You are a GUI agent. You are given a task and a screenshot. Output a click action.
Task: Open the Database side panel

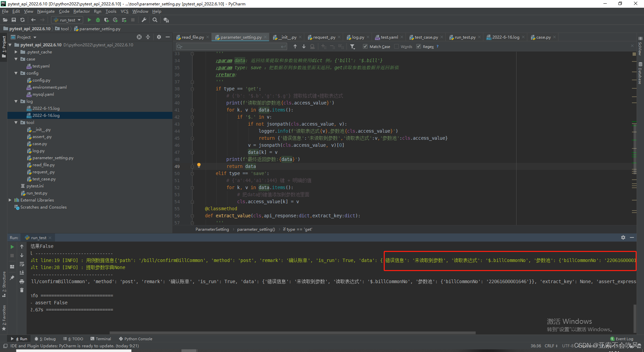640,73
